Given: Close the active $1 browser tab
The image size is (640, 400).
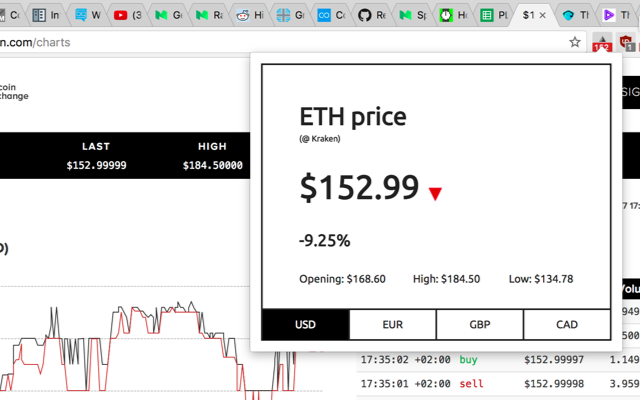Looking at the screenshot, I should point(543,15).
